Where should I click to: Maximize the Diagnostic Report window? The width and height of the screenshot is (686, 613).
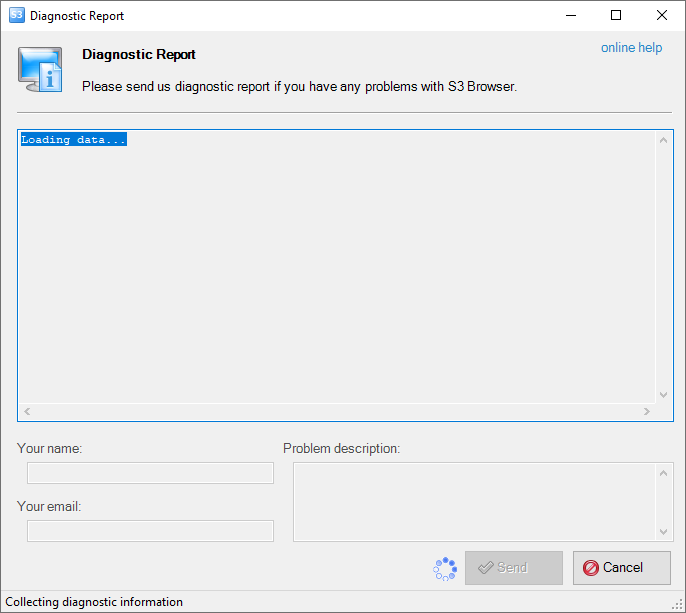pyautogui.click(x=616, y=15)
